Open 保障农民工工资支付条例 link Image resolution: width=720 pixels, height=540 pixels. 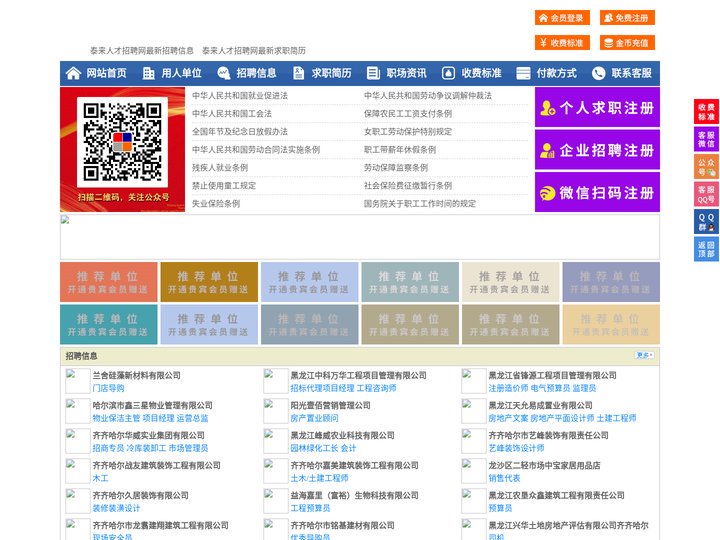(408, 113)
